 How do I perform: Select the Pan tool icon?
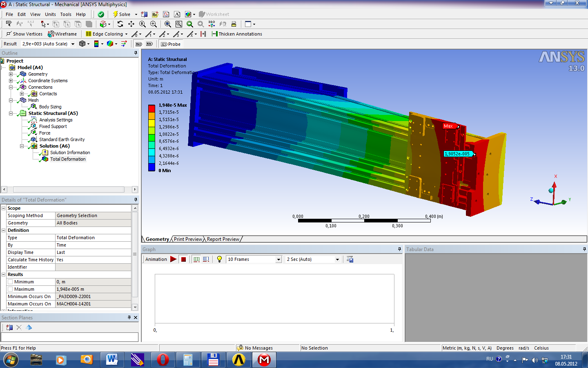tap(131, 24)
